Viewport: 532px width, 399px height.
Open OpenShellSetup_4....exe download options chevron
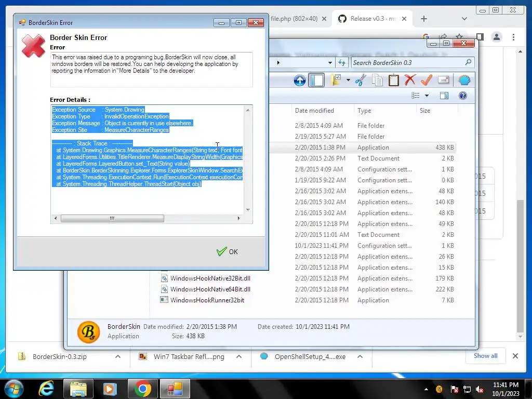pyautogui.click(x=360, y=356)
